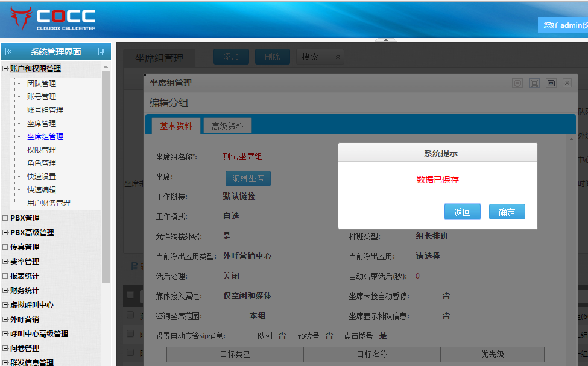The height and width of the screenshot is (366, 588).
Task: Click the dialog's circle-square icon
Action: click(x=517, y=83)
